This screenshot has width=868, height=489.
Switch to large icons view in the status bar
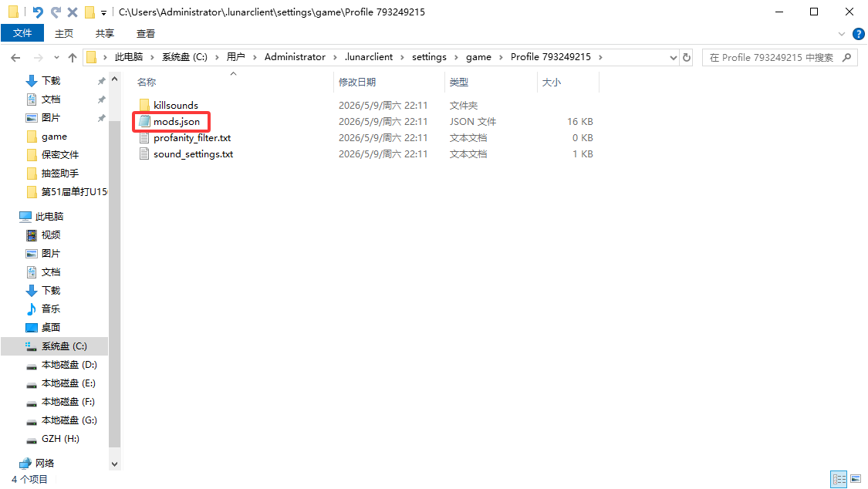(x=856, y=479)
